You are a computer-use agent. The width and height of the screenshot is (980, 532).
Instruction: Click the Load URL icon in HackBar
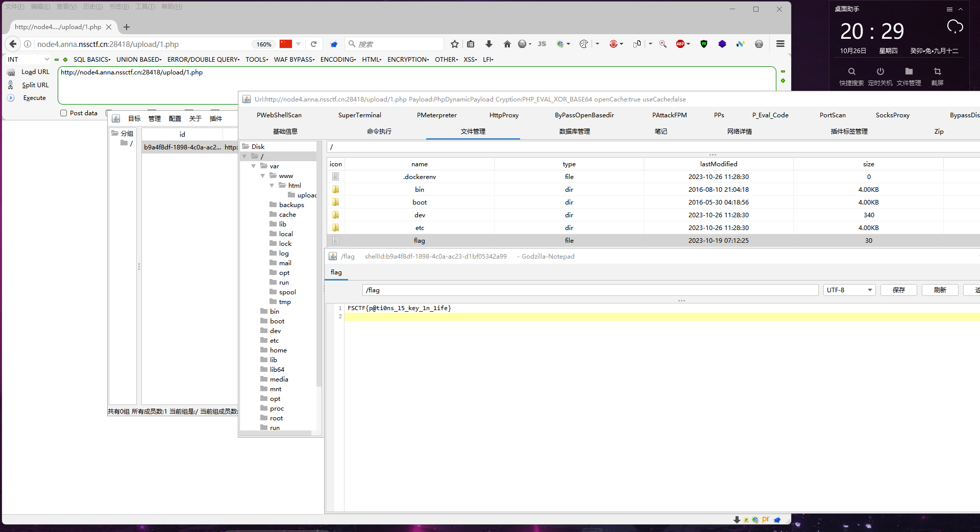(x=11, y=72)
